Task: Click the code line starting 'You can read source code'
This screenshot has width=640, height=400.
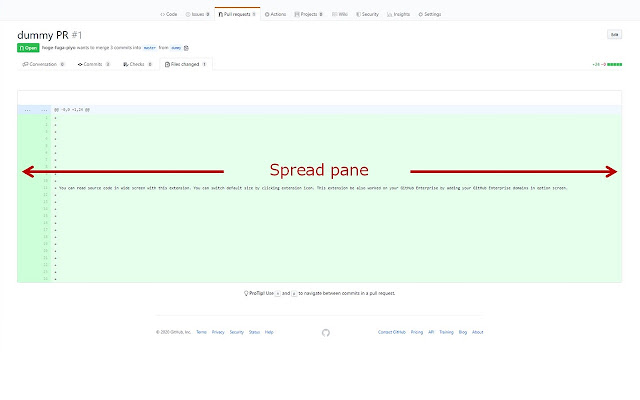Action: tap(311, 188)
